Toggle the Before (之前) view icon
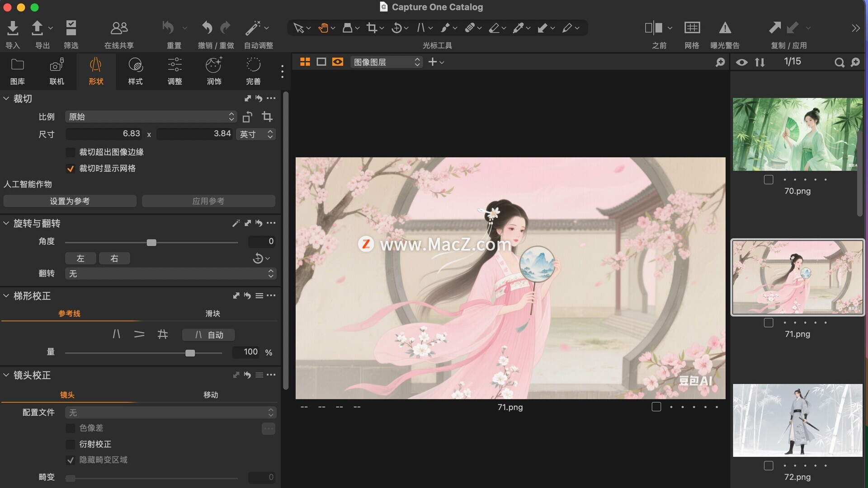 click(654, 28)
